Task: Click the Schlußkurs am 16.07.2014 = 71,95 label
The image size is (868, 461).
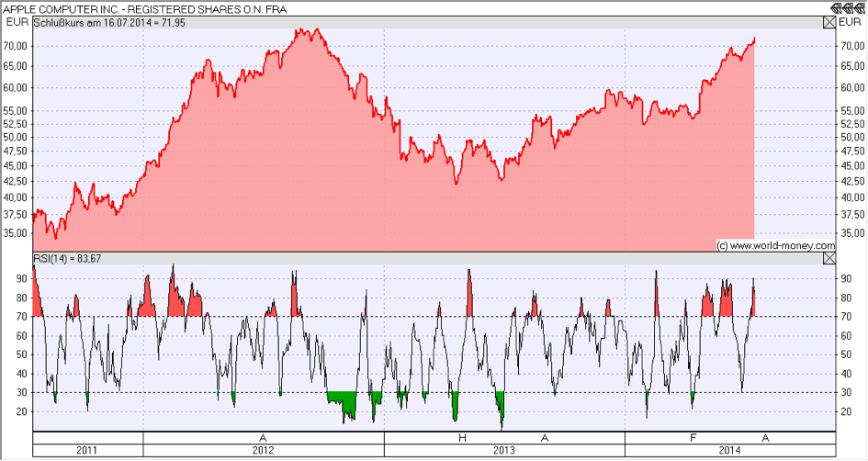Action: click(109, 23)
